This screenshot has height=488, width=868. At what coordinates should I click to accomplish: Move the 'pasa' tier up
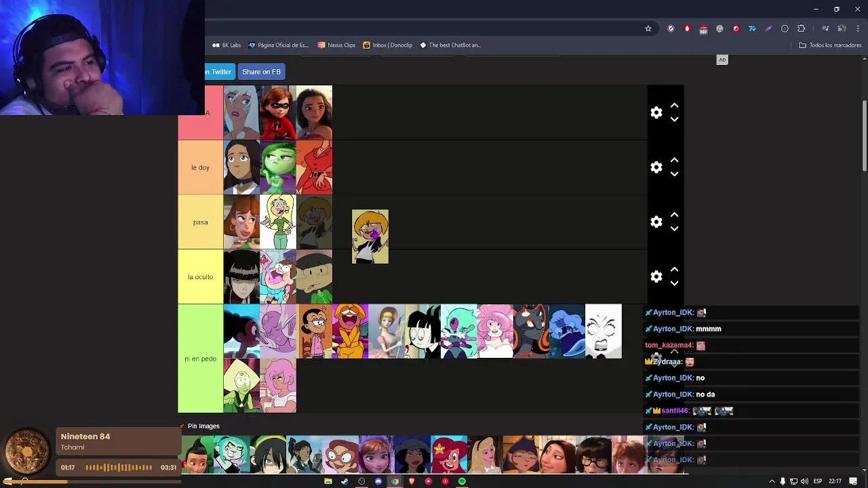[x=674, y=216]
